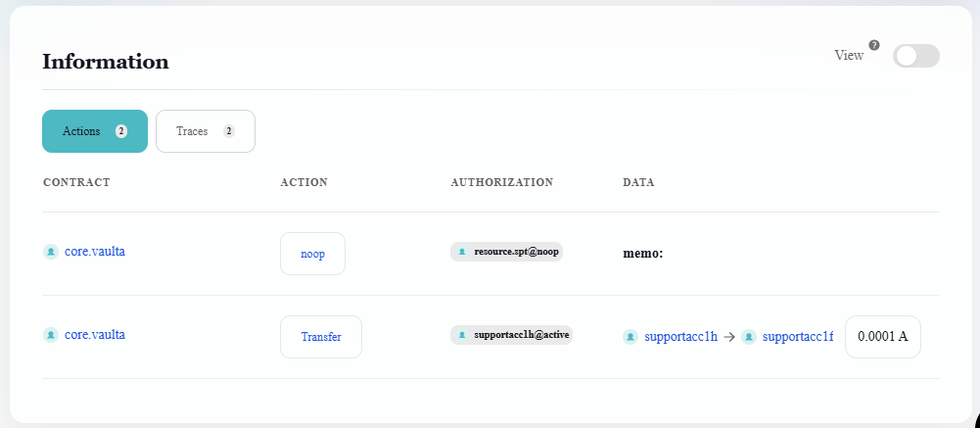Open core.vaulta link in Transfer row

coord(95,334)
